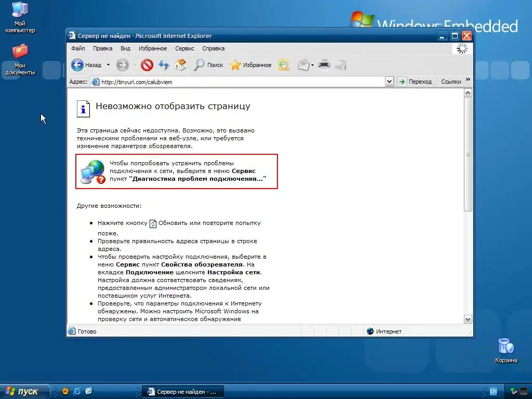Open the Избранное menu in menu bar
The width and height of the screenshot is (532, 399).
[x=153, y=48]
